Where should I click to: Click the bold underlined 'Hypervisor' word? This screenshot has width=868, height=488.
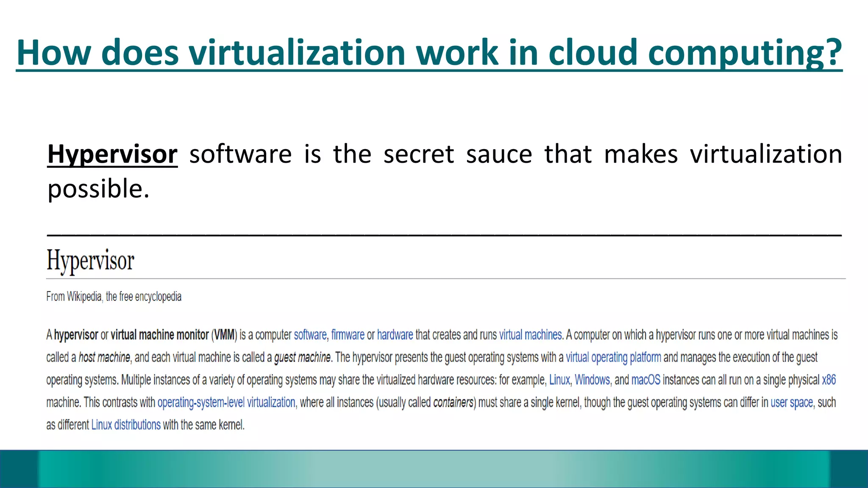(x=112, y=154)
